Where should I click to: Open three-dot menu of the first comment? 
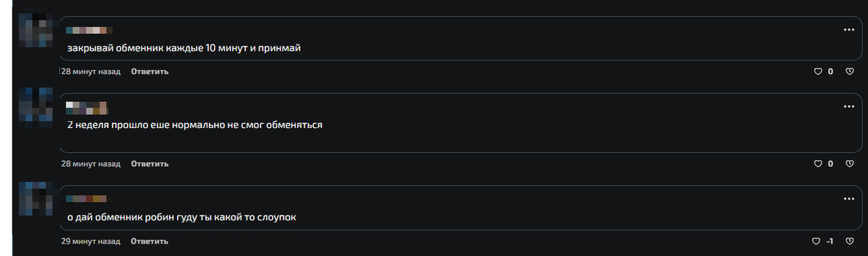(x=849, y=30)
